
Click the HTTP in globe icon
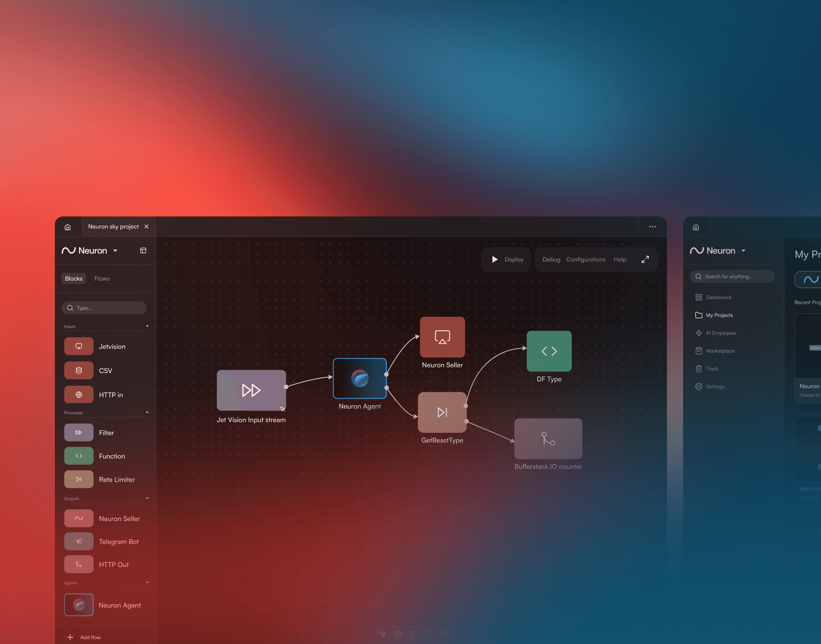pyautogui.click(x=78, y=394)
